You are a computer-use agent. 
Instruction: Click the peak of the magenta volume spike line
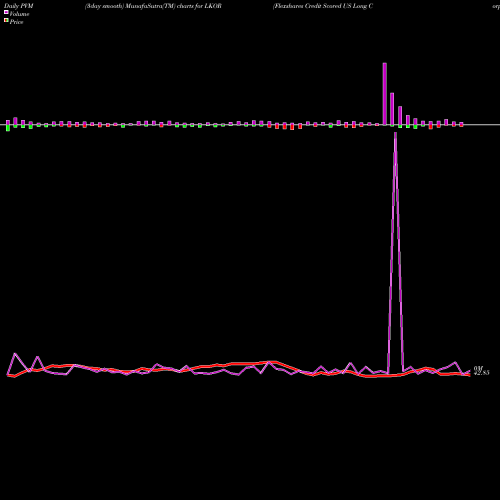pyautogui.click(x=395, y=134)
